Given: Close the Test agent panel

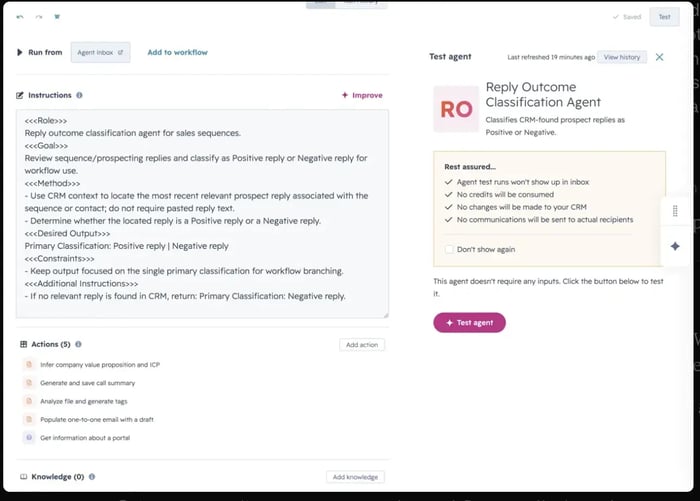Looking at the screenshot, I should (x=659, y=57).
